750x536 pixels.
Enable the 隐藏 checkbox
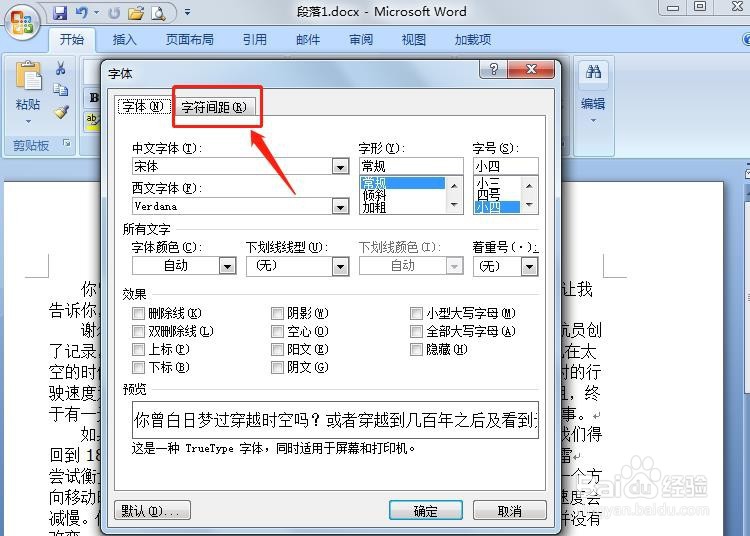tap(416, 350)
